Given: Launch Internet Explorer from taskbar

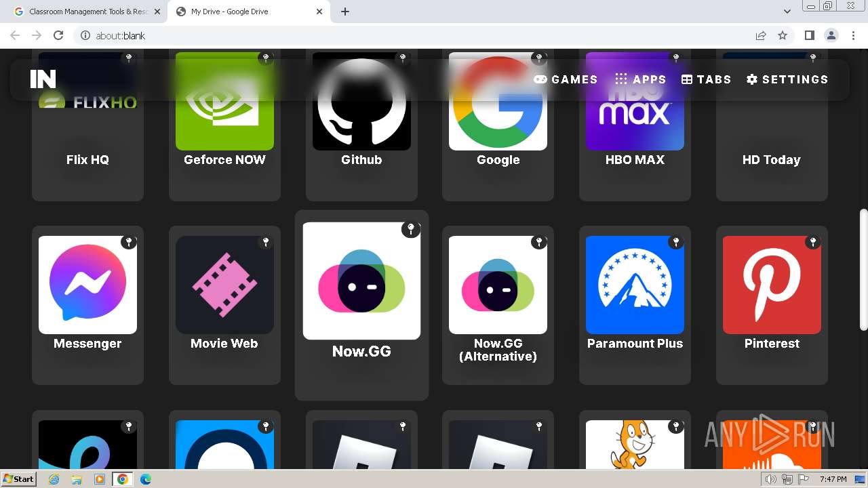Looking at the screenshot, I should 54,479.
